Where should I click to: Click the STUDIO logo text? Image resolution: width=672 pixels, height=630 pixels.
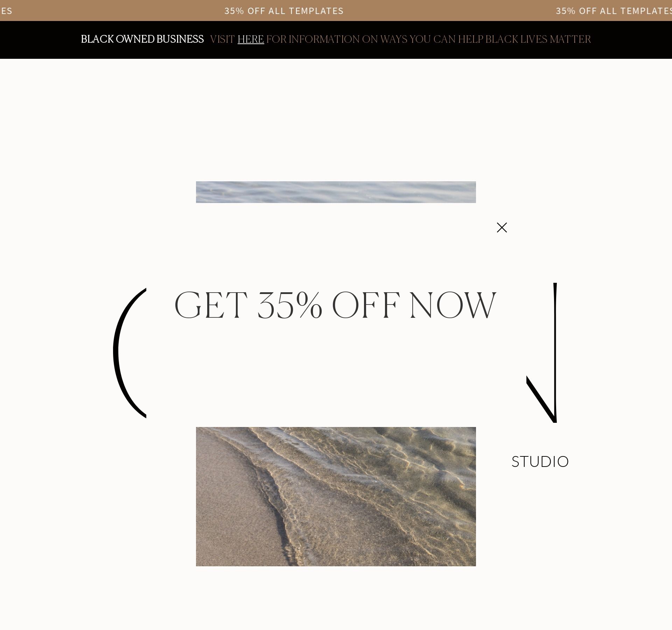540,462
